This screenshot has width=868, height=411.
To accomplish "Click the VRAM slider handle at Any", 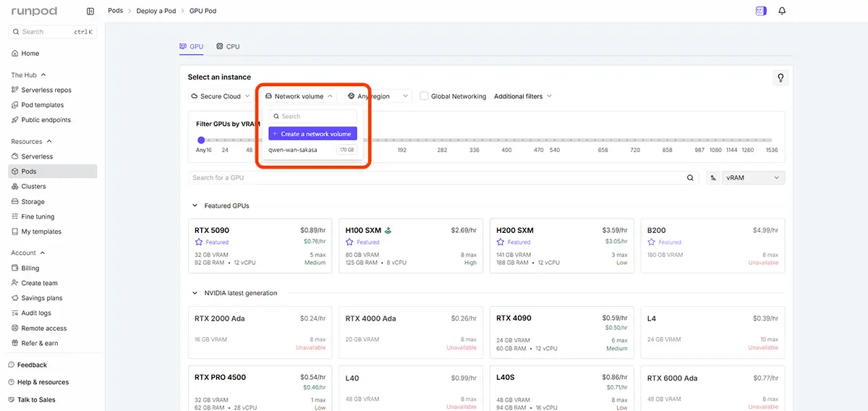I will [x=201, y=140].
